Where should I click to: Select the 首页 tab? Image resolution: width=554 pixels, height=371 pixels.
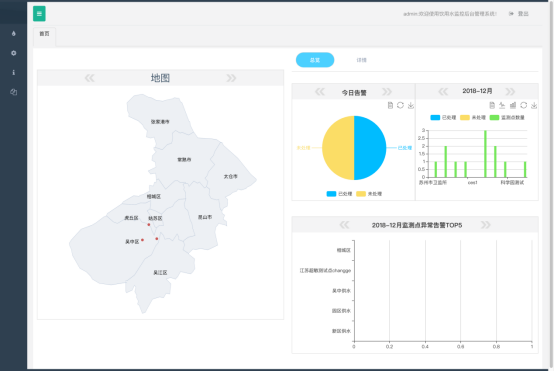[44, 34]
